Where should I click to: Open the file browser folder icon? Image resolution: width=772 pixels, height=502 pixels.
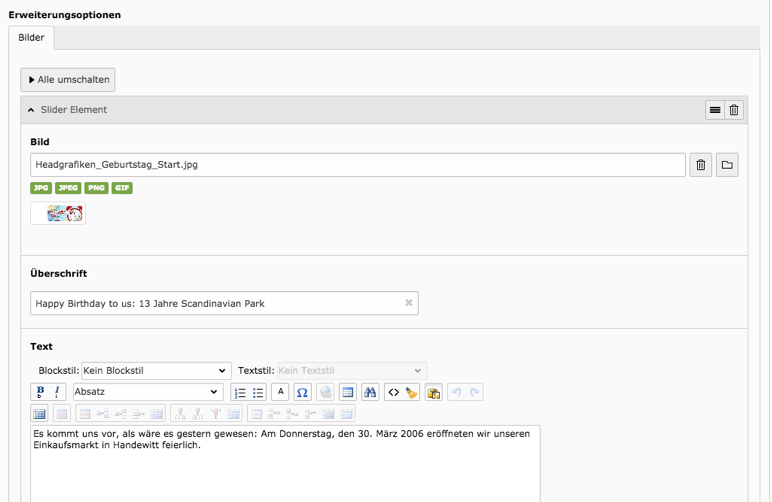click(727, 165)
